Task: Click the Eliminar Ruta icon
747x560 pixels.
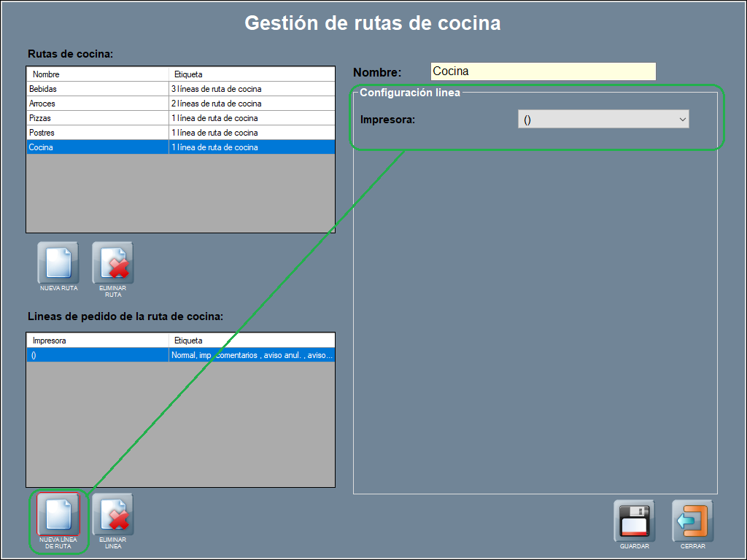Action: (112, 263)
